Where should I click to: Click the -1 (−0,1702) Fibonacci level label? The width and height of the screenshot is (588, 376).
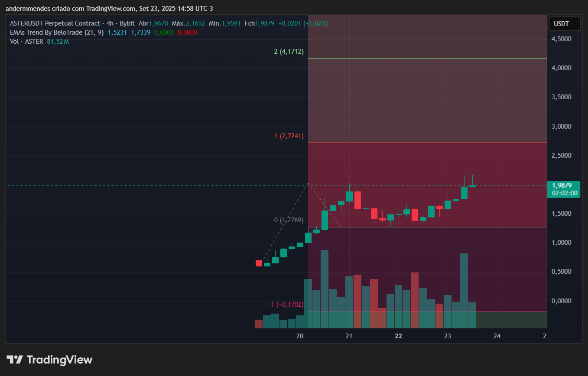point(286,305)
